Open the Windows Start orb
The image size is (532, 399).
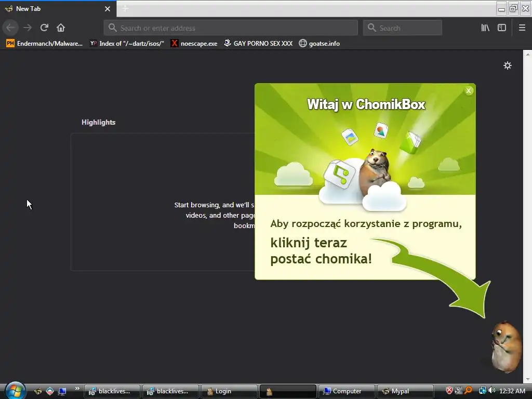15,391
